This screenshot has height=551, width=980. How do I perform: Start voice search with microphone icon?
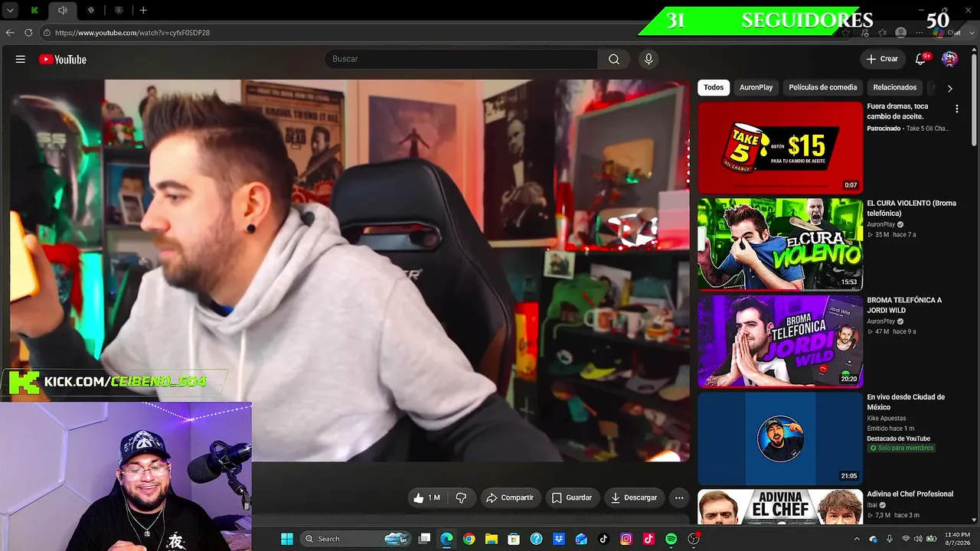648,59
